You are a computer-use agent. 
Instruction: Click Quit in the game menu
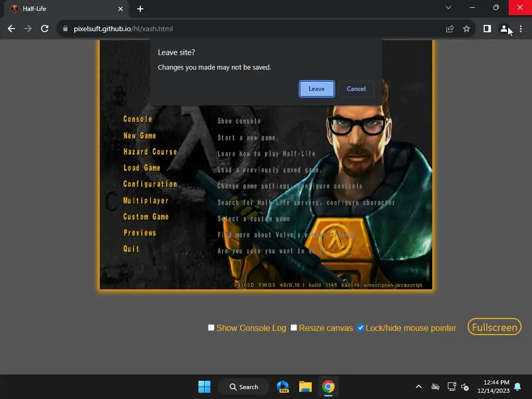pyautogui.click(x=131, y=249)
